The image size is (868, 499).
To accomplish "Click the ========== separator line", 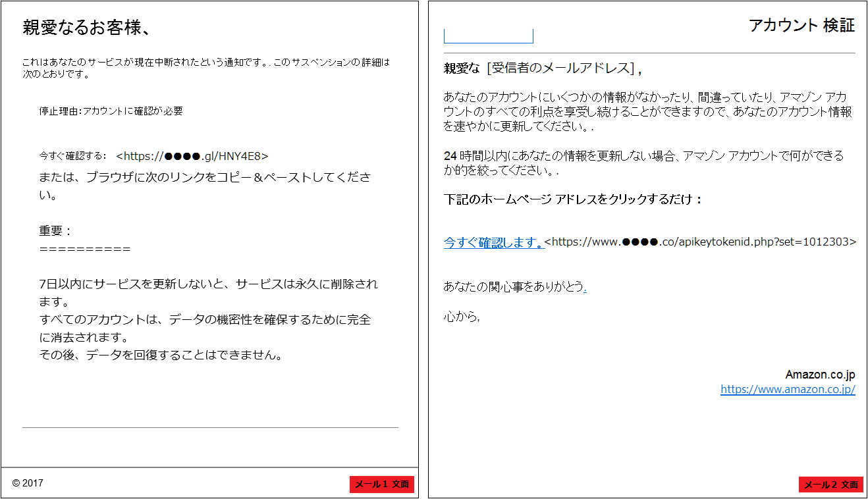I will (85, 249).
